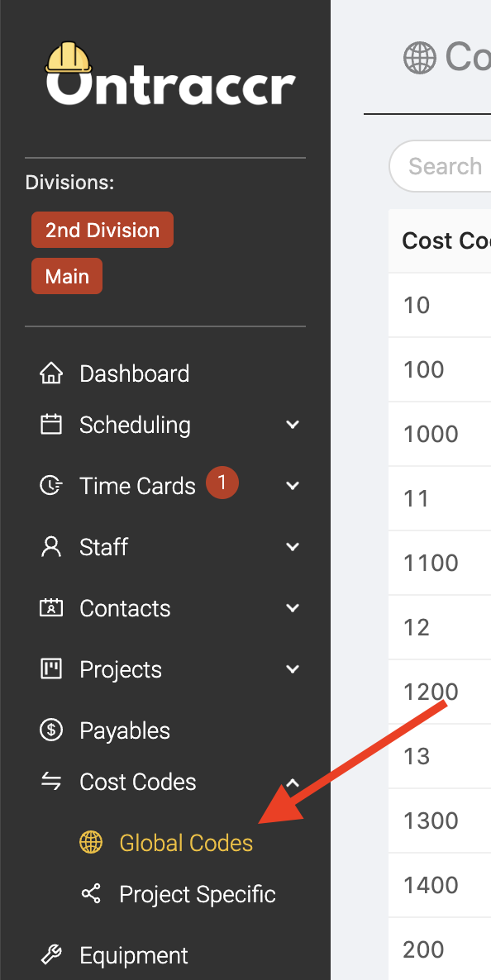Screen dimensions: 491x980
Task: Select the 2nd Division tag
Action: point(102,230)
